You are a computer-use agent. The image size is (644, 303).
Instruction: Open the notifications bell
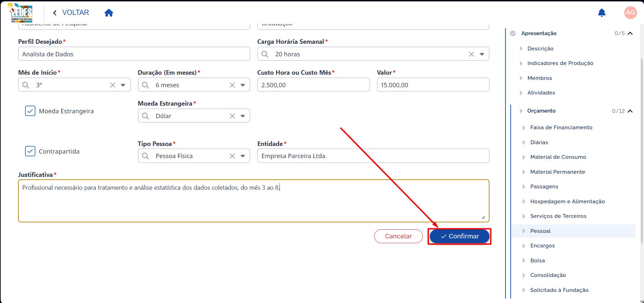(602, 13)
